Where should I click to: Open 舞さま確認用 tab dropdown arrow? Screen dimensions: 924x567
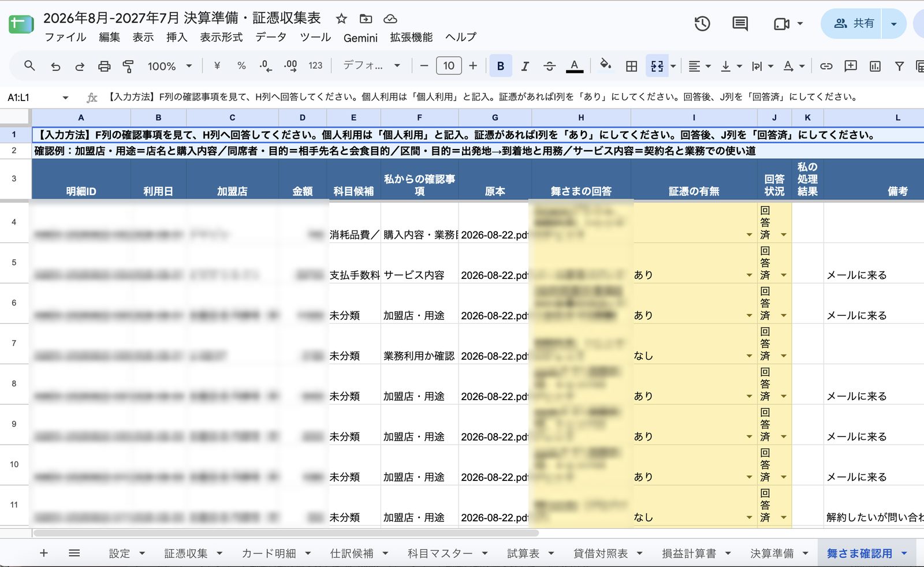coord(904,553)
